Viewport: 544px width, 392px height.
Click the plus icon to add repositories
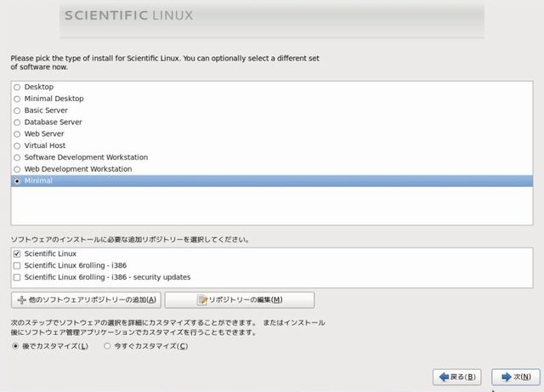coord(22,299)
